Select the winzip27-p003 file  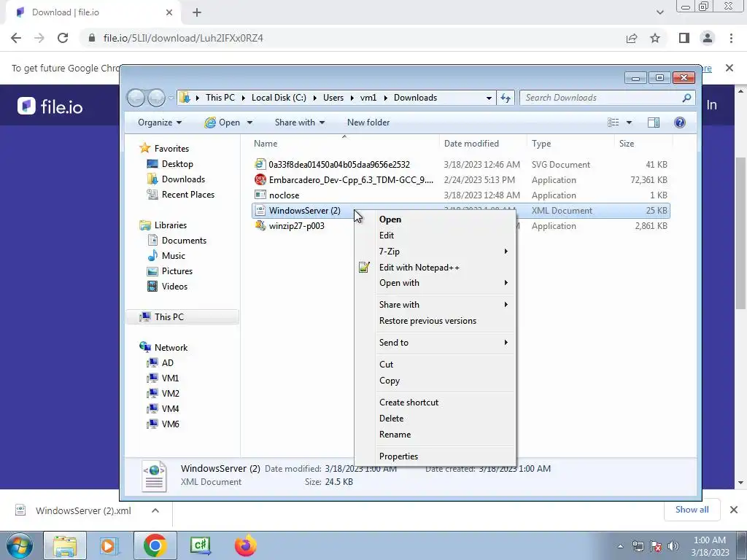[296, 226]
